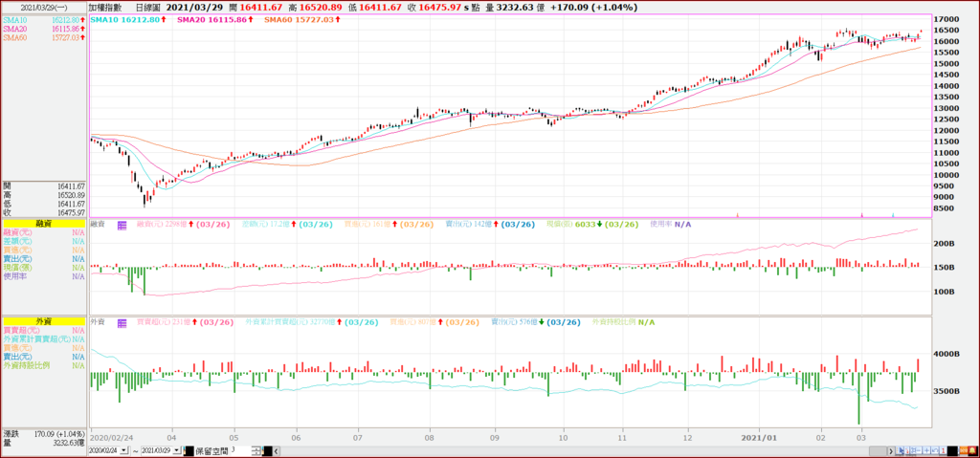
Task: Click the 保留空間 value field
Action: pos(240,450)
